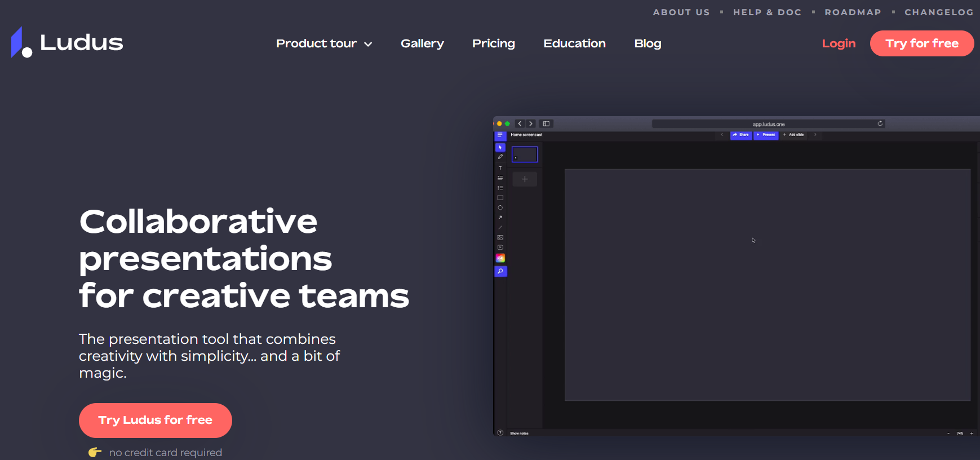This screenshot has width=980, height=460.
Task: Open the Gallery page
Action: coord(422,43)
